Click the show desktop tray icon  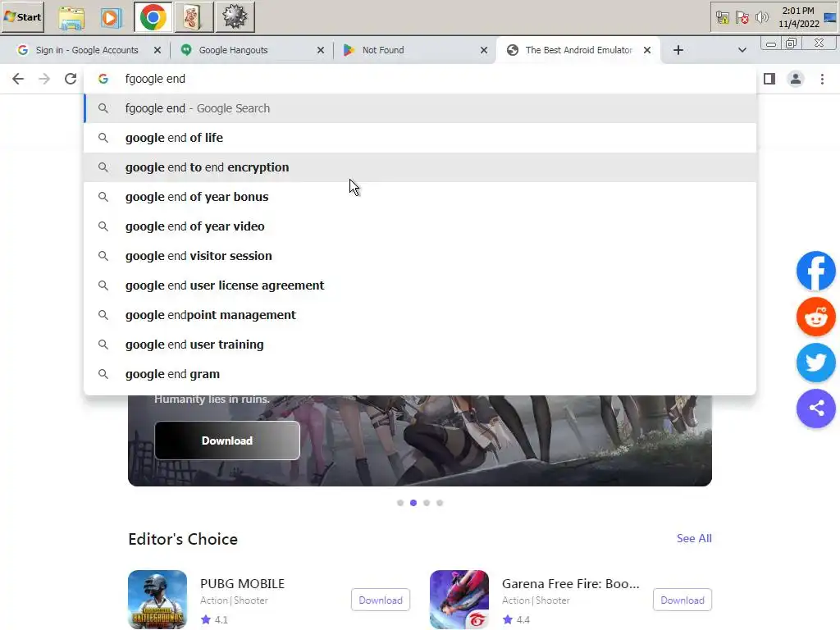(x=830, y=18)
